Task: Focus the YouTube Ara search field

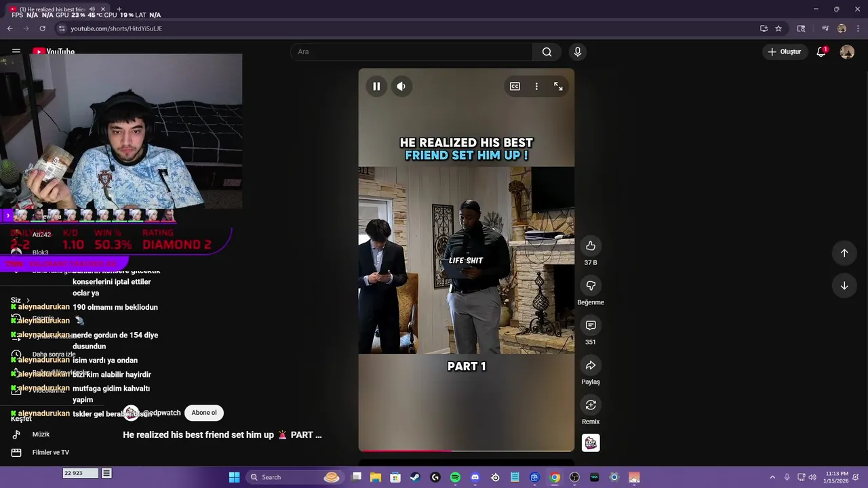Action: tap(412, 52)
